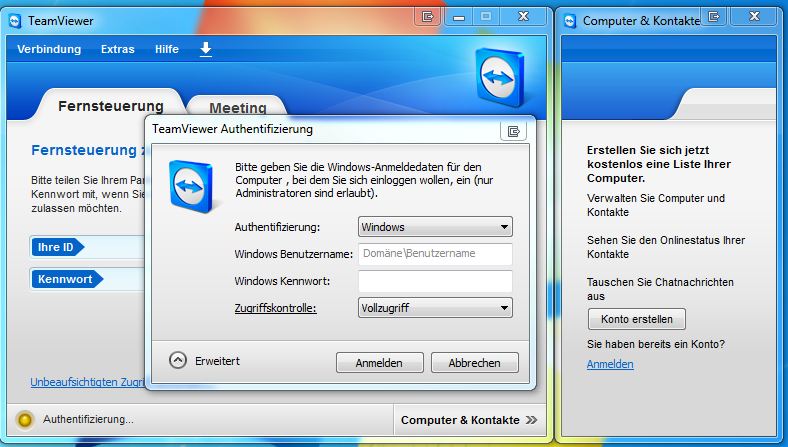Click the feedback icon in TeamViewer title bar
Screen dimensions: 788x447
coord(428,17)
